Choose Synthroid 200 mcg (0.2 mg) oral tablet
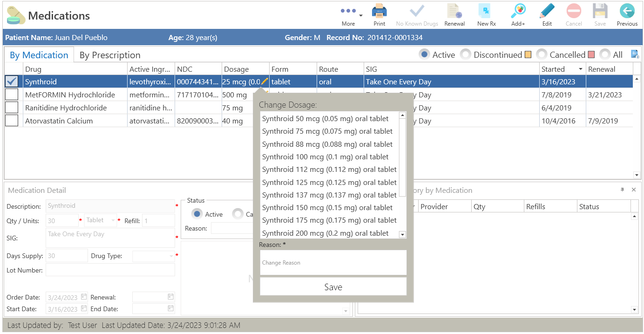Screen dimensions: 644x334 tap(325, 233)
